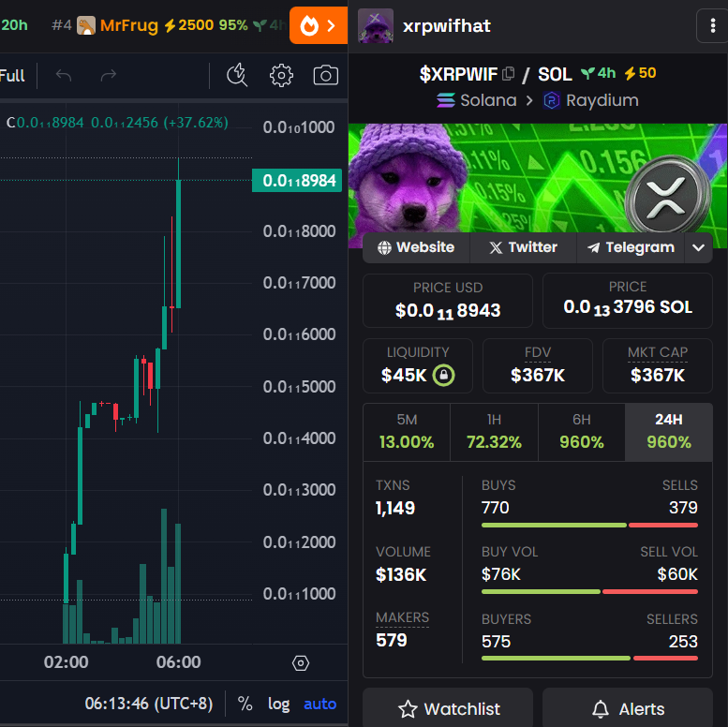
Task: Expand more social links chevron
Action: tap(698, 247)
